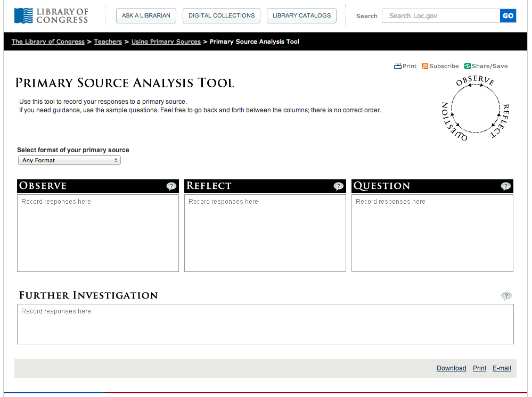Image resolution: width=532 pixels, height=397 pixels.
Task: Click into the Reflect response box
Action: (265, 233)
